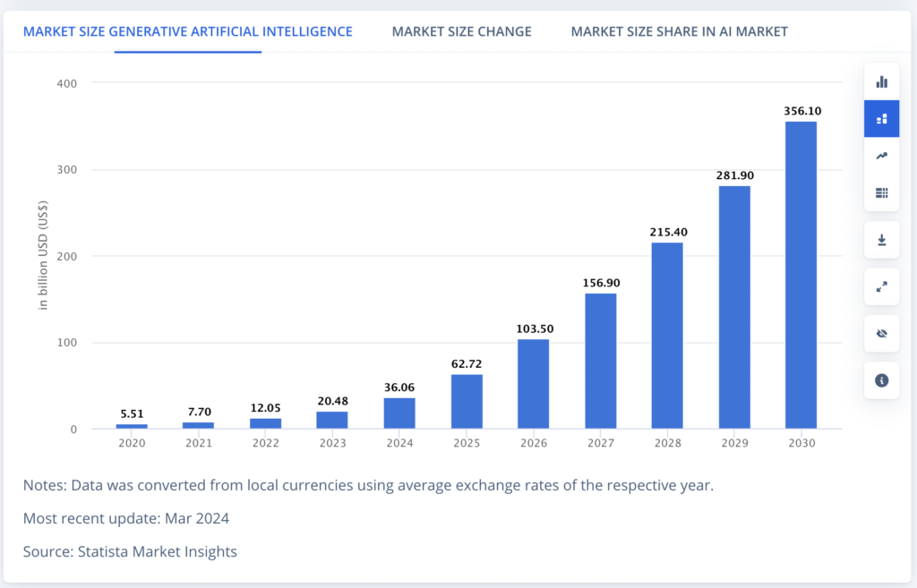Expand chart to fullscreen
917x588 pixels.
881,287
